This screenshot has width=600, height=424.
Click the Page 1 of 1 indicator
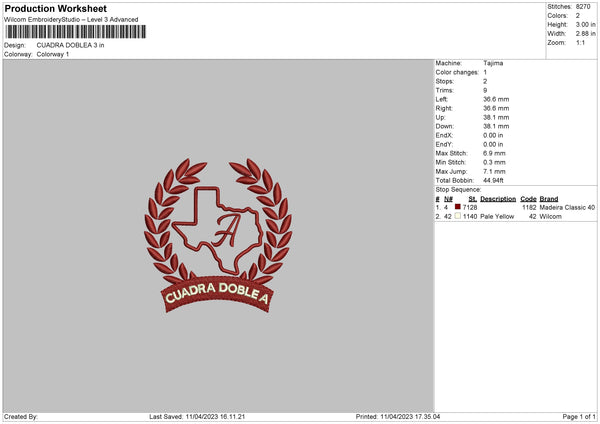[579, 417]
